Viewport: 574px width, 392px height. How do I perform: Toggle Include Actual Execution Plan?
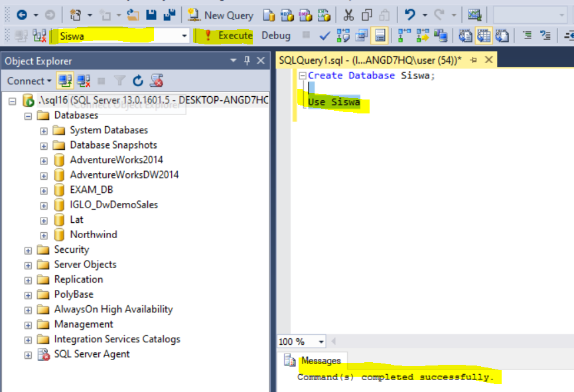tap(404, 36)
